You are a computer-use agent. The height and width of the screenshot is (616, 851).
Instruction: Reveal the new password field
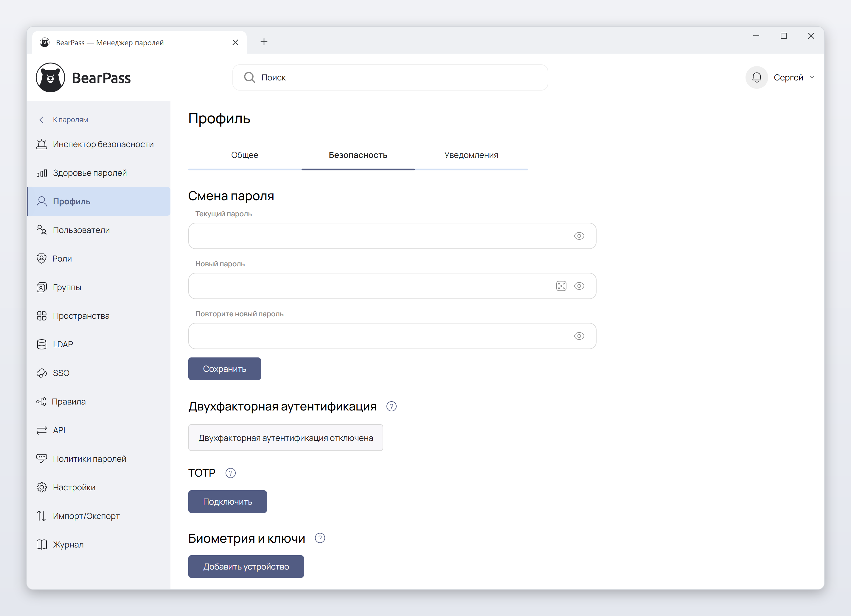[579, 286]
